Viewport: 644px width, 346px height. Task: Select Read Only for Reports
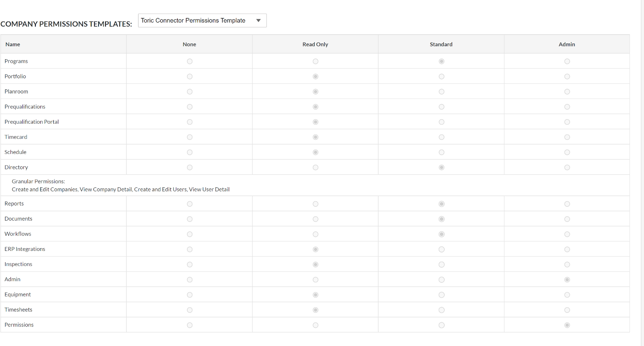coord(316,204)
